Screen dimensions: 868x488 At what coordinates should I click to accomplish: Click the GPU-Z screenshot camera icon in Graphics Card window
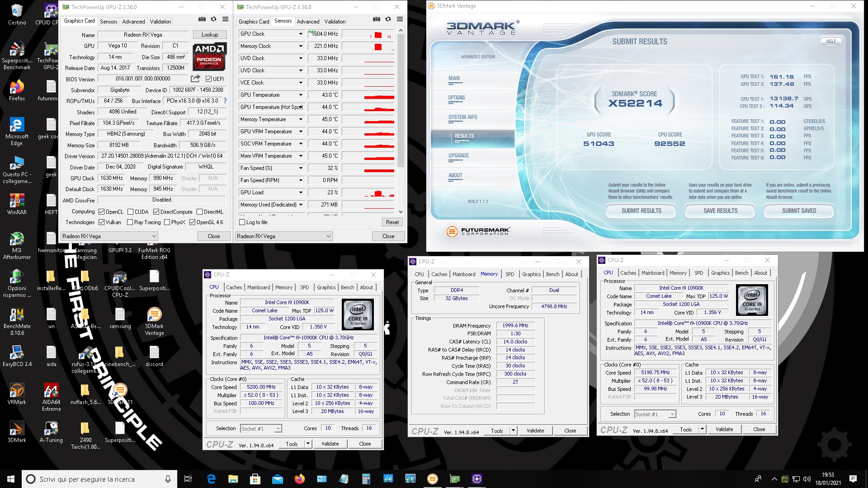pos(202,19)
